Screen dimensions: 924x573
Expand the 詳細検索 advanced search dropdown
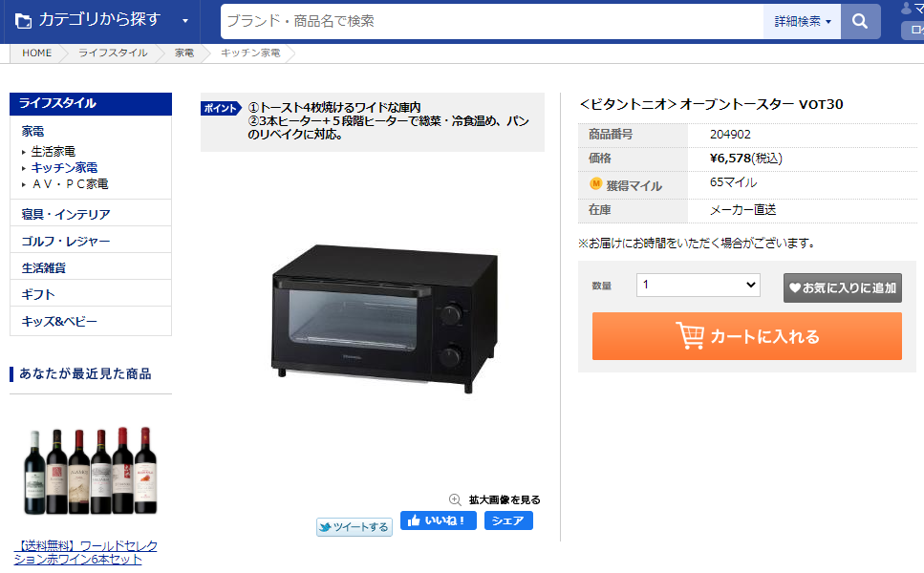(802, 22)
